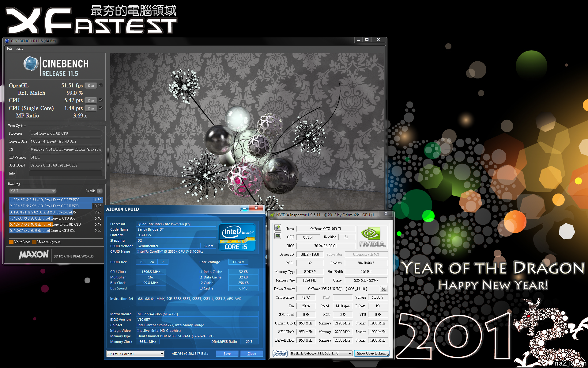The height and width of the screenshot is (368, 588).
Task: Click the XFastest logo on desktop
Action: coord(91,19)
